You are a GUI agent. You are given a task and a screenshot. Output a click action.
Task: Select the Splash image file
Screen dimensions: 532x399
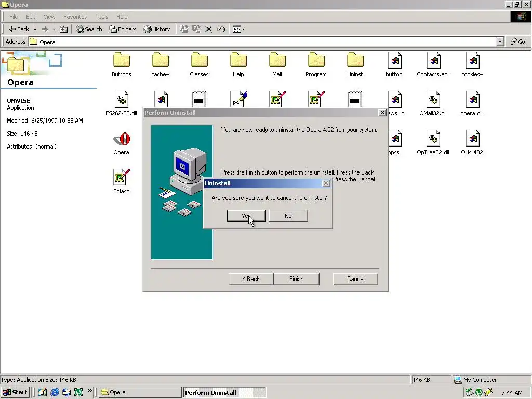point(122,182)
